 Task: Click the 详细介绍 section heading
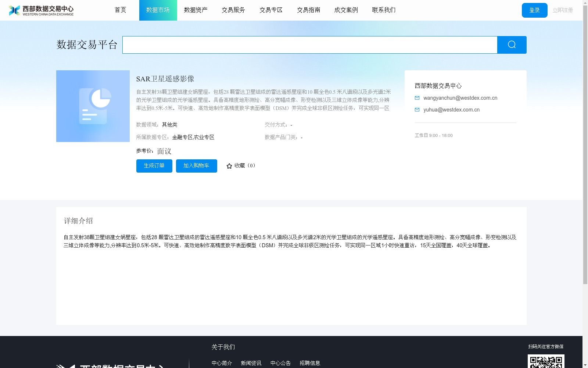(78, 221)
